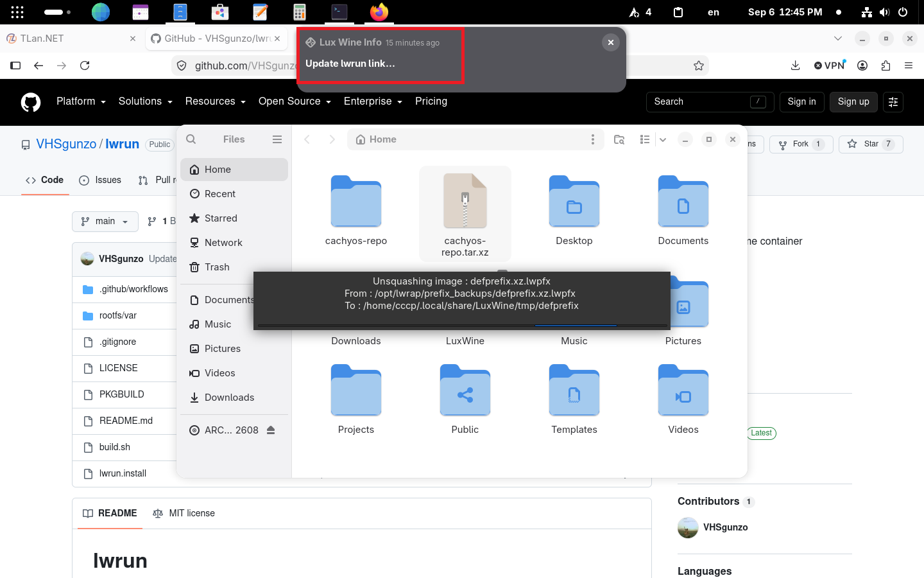Open the Videos folder icon in grid

683,390
